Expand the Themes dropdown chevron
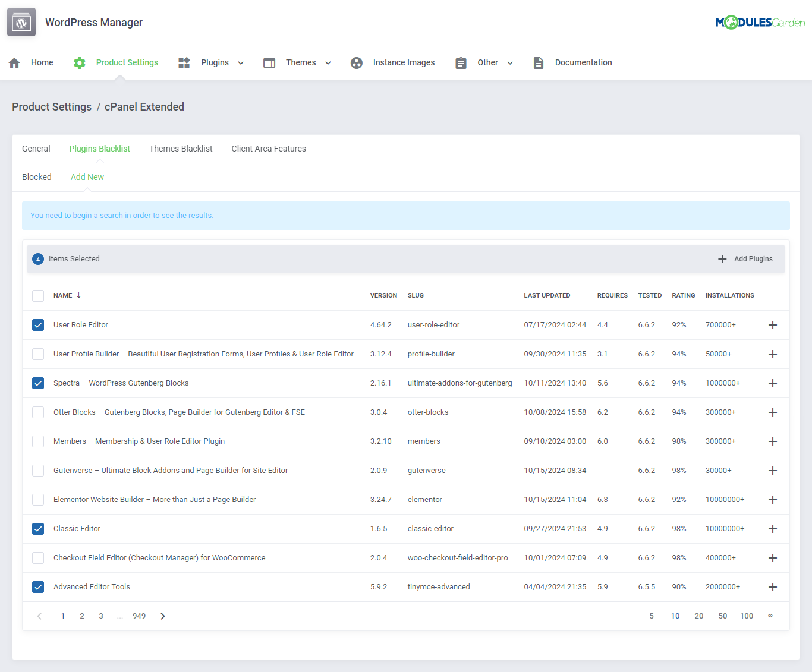 [327, 62]
